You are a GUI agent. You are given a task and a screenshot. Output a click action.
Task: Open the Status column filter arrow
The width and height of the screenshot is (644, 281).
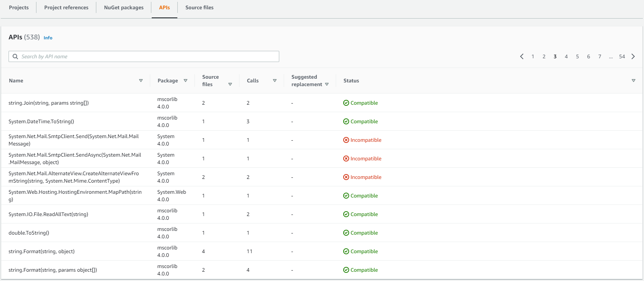click(634, 81)
